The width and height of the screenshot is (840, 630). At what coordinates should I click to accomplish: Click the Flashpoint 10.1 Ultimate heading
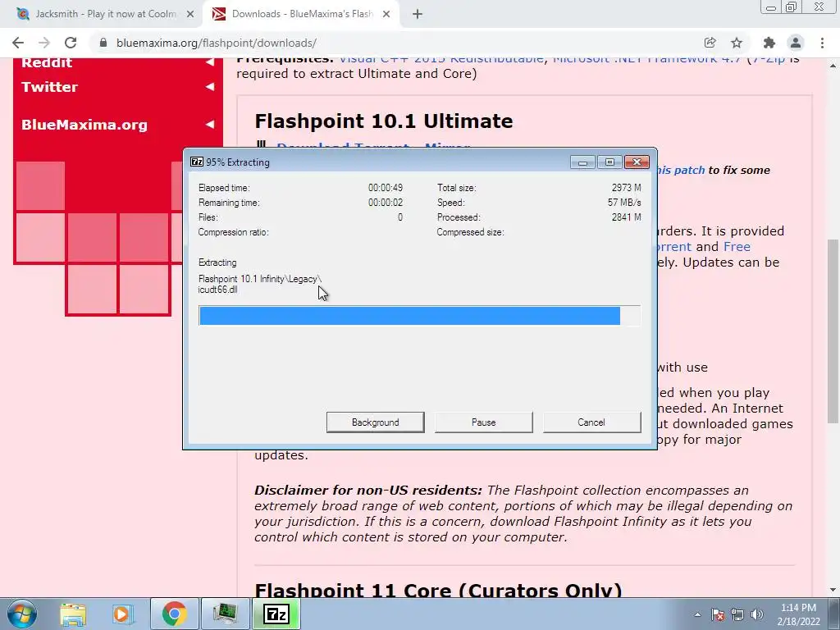tap(384, 121)
